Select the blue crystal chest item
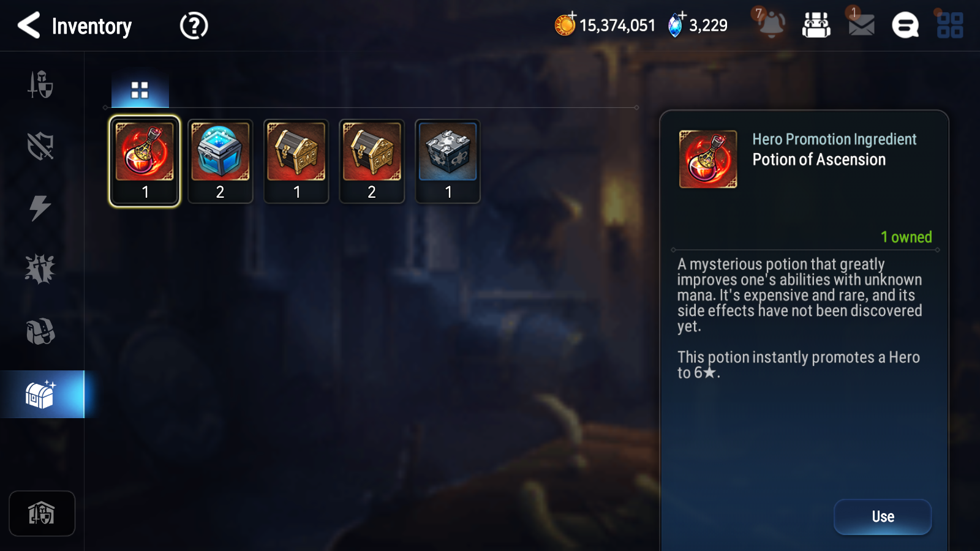Image resolution: width=980 pixels, height=551 pixels. click(x=221, y=161)
